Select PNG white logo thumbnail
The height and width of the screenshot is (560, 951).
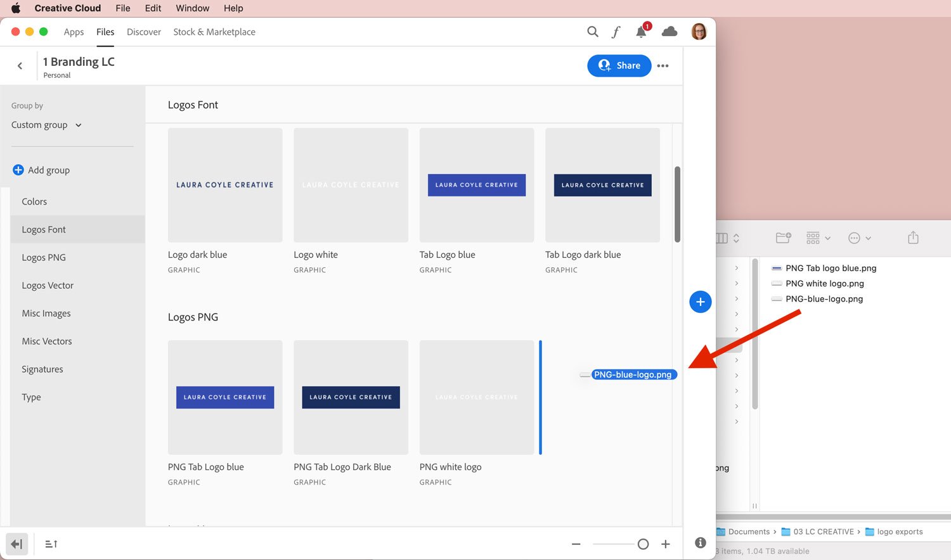[x=477, y=397]
